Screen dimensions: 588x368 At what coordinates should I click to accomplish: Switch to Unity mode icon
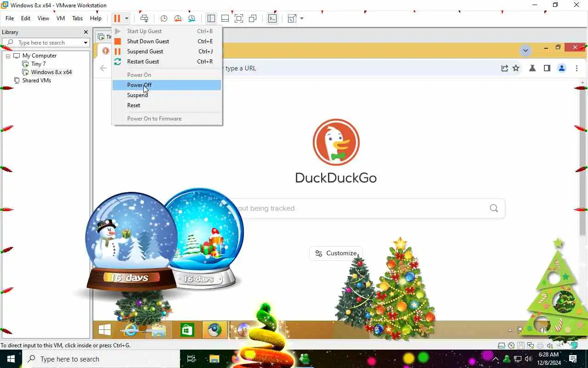[253, 18]
